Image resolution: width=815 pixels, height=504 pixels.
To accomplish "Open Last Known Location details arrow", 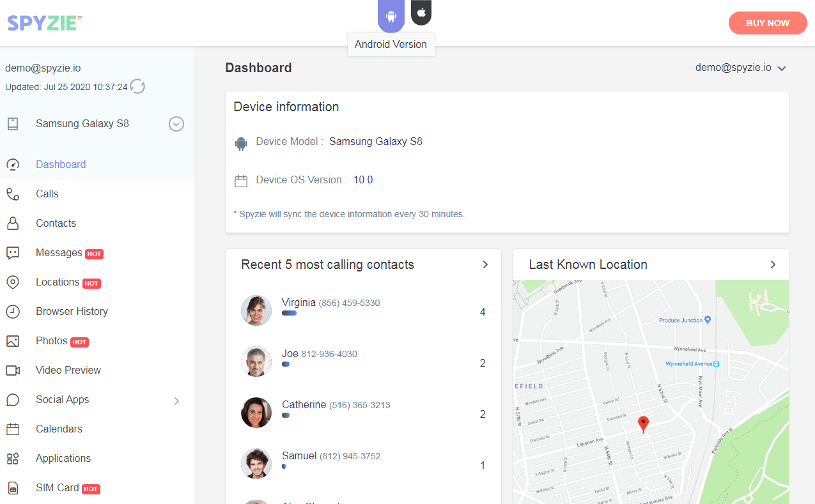I will [x=773, y=264].
